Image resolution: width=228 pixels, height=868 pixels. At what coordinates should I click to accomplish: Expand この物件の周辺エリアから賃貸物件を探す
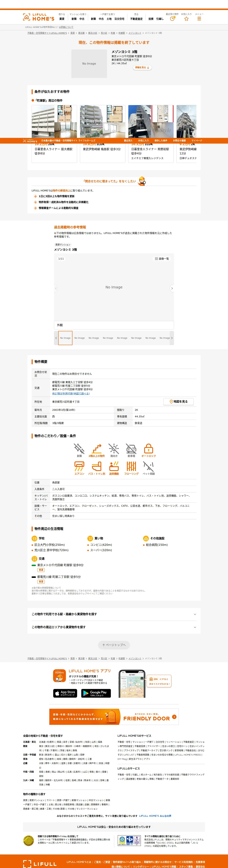point(114,627)
